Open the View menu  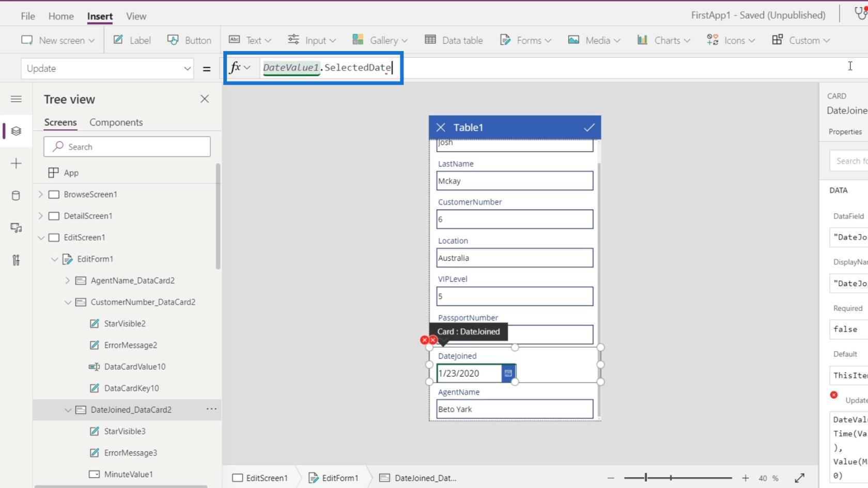(136, 16)
